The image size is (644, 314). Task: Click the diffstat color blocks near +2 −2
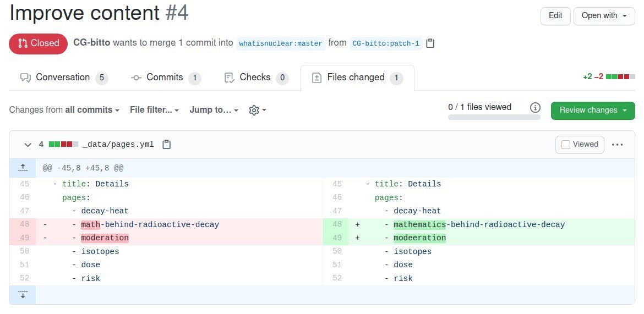[x=620, y=77]
